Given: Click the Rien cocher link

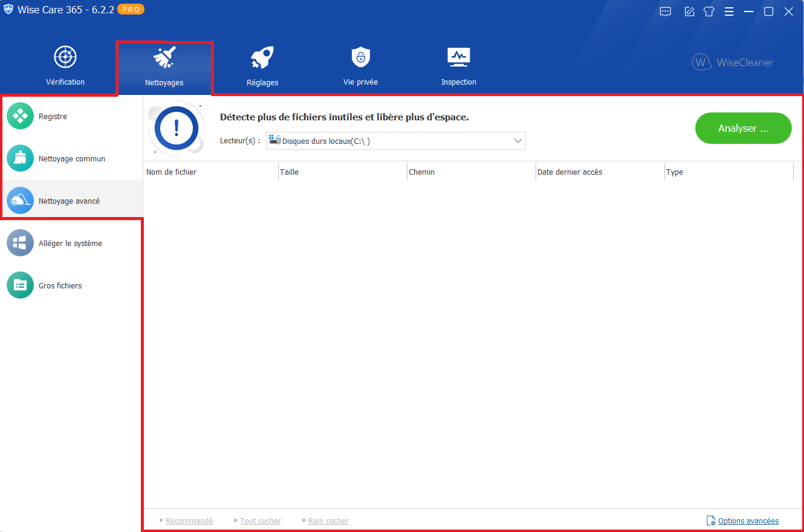Looking at the screenshot, I should coord(328,521).
